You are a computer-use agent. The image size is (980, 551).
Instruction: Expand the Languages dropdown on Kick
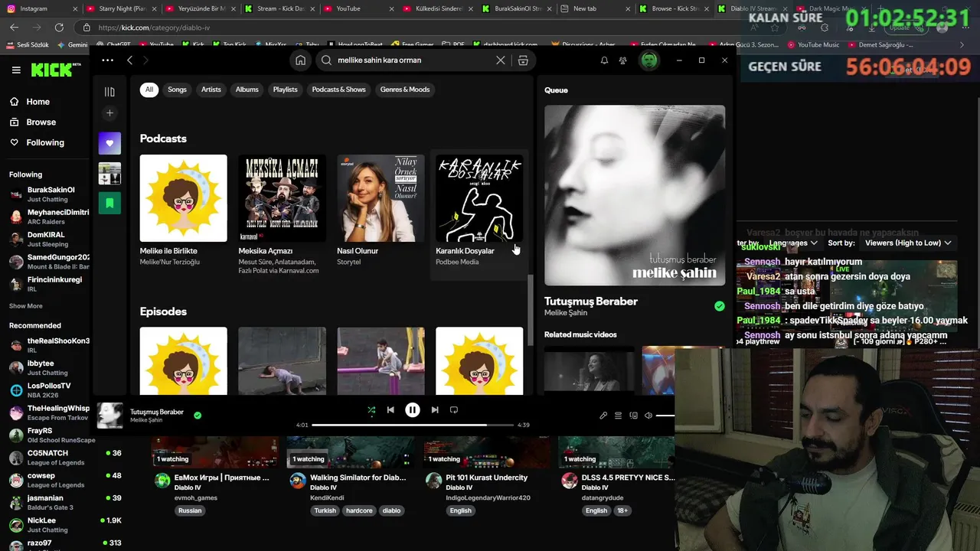point(792,243)
